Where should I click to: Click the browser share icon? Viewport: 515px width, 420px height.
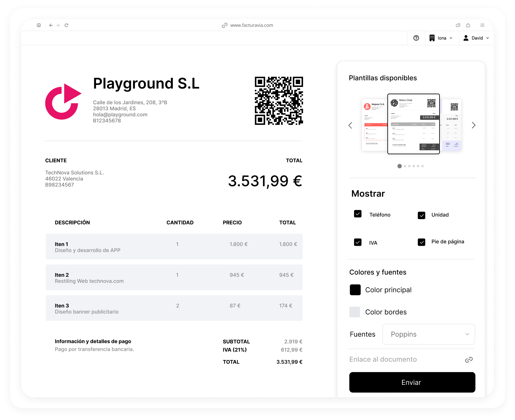(x=468, y=25)
